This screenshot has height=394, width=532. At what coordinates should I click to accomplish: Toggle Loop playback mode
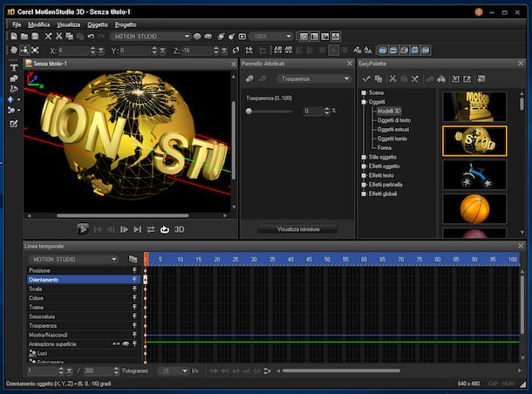(x=165, y=229)
